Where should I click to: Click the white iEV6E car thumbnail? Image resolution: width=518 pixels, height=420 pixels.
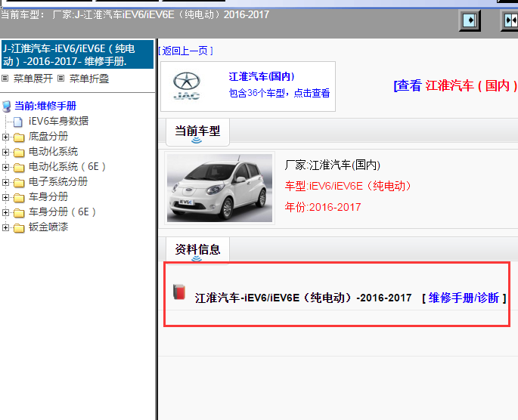coord(220,188)
